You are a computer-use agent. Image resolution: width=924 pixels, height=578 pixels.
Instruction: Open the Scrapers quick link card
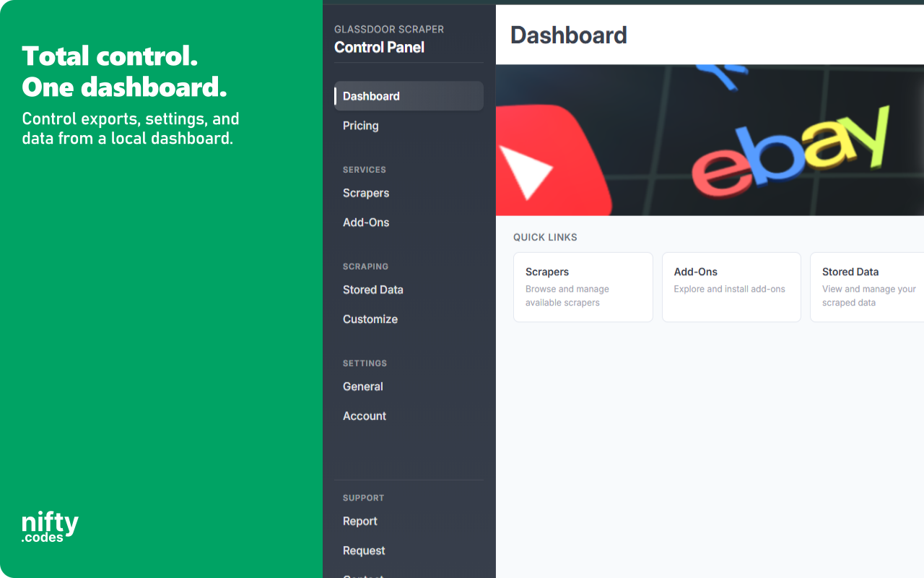(583, 287)
